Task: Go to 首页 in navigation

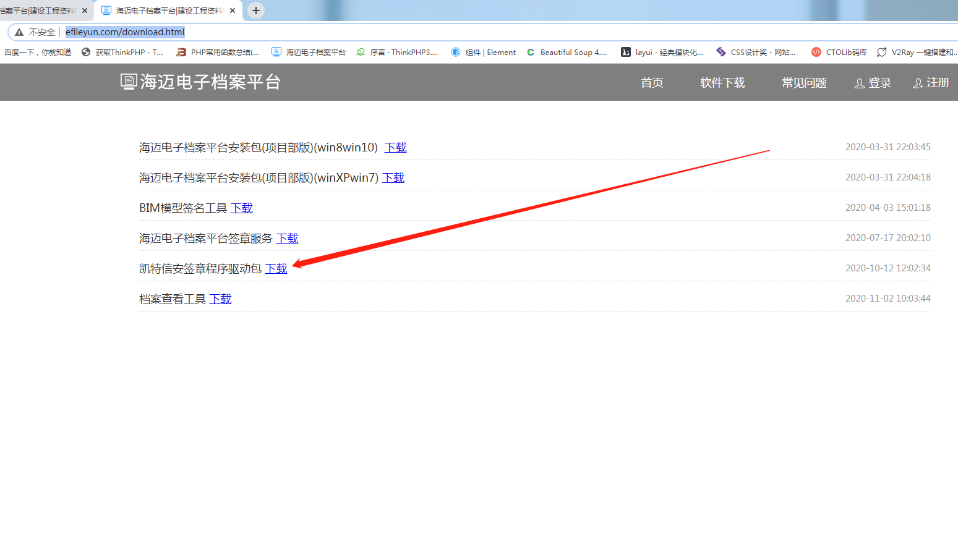Action: coord(652,83)
